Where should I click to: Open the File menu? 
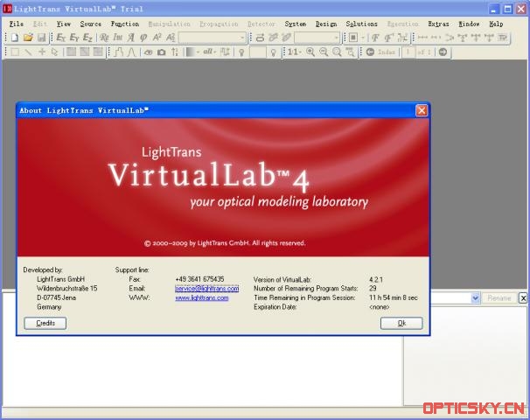click(17, 24)
